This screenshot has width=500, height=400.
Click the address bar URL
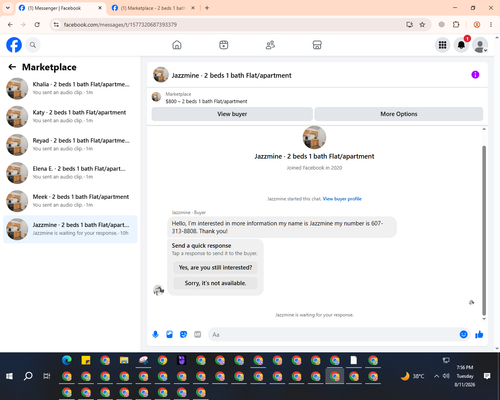120,25
